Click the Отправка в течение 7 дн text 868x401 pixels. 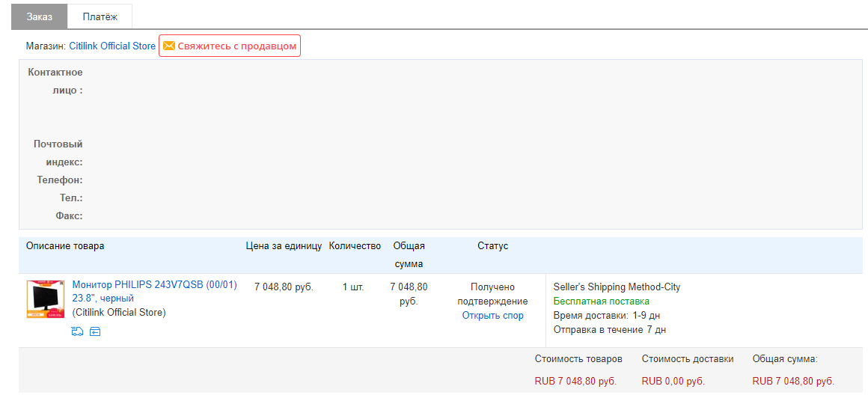(x=610, y=330)
